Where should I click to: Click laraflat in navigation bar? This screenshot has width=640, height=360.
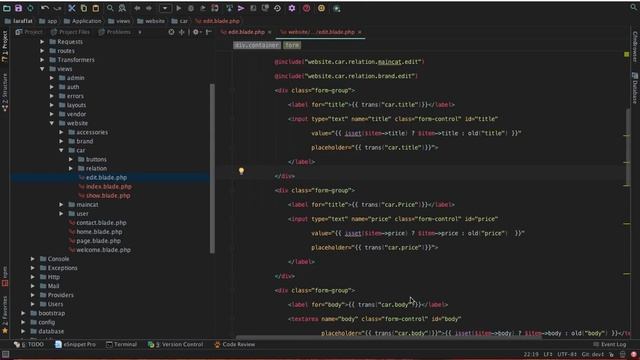point(19,21)
